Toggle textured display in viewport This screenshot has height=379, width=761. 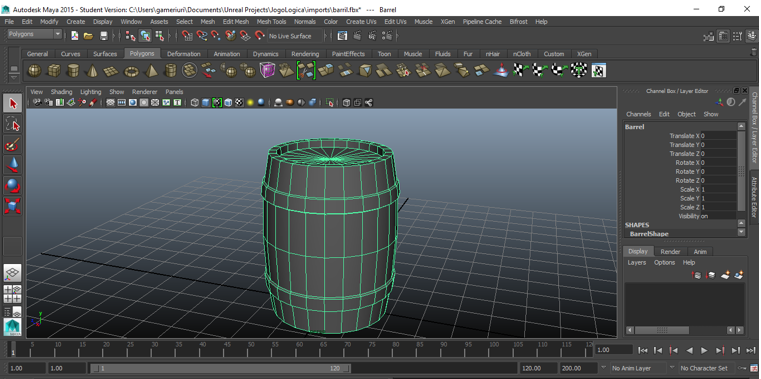pyautogui.click(x=239, y=102)
